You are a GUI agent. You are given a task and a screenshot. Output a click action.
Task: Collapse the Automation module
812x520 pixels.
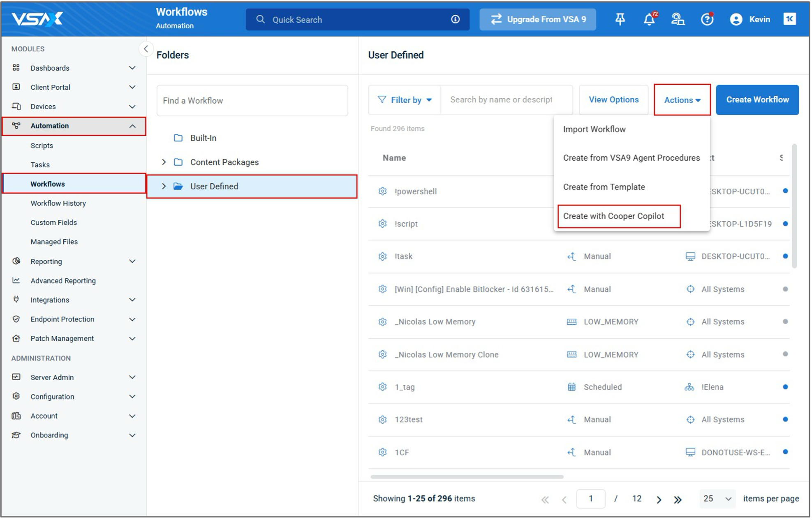[x=132, y=126]
